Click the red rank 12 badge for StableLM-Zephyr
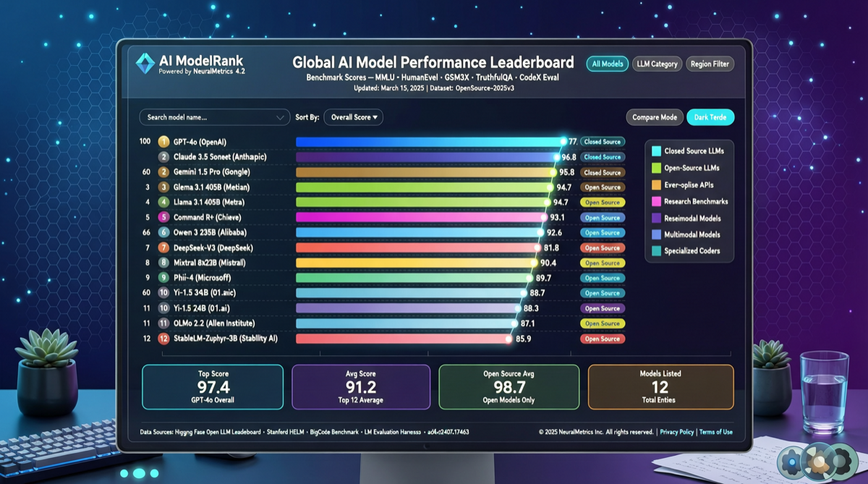Screen dimensions: 868x484 (x=163, y=339)
